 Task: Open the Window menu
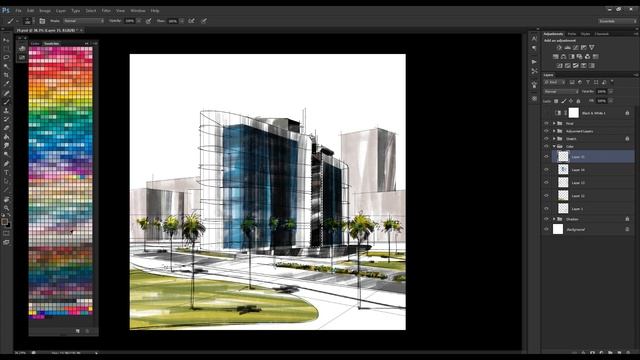point(138,11)
